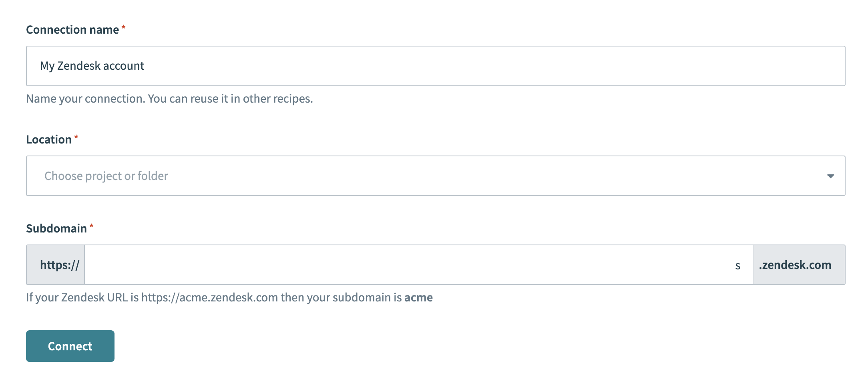Click the 'https://' prefix of the subdomain field
This screenshot has width=868, height=384.
click(x=60, y=264)
